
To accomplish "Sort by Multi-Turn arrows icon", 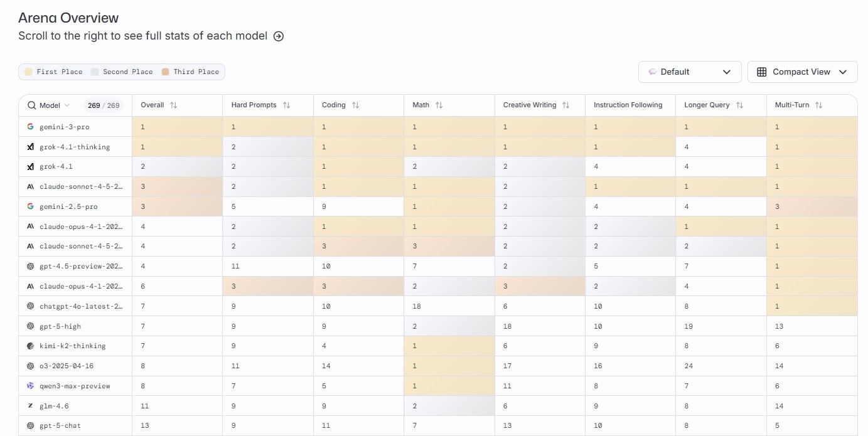I will (x=818, y=105).
